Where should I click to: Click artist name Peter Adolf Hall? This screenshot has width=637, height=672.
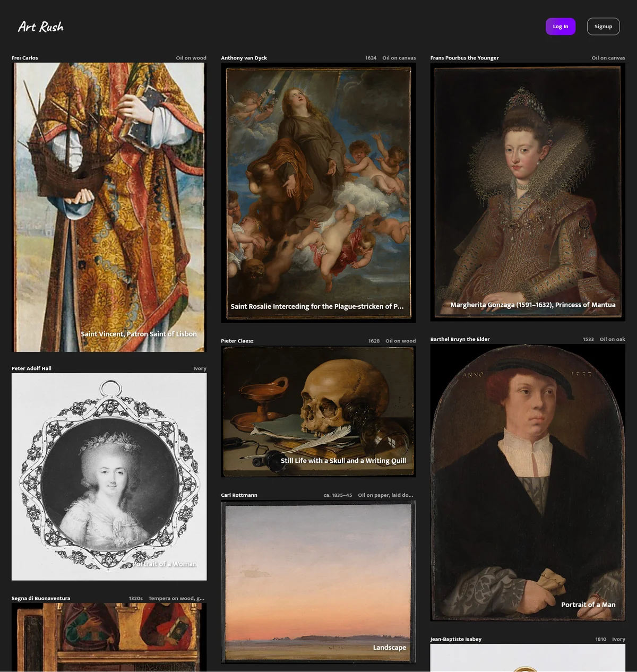click(x=31, y=368)
